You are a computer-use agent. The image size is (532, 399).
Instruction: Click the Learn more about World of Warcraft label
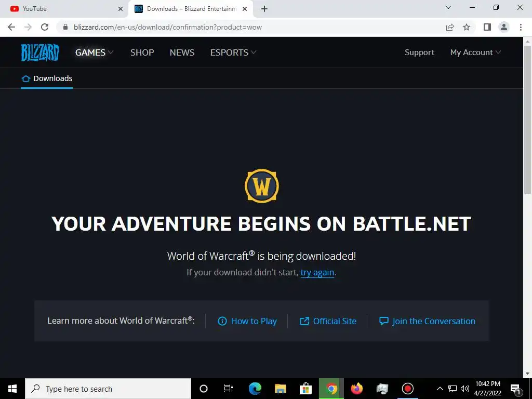pos(121,321)
